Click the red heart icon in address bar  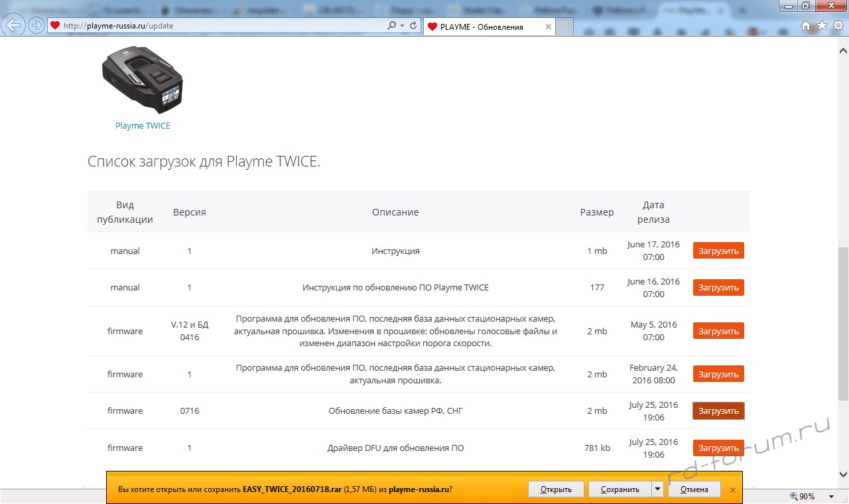(55, 26)
